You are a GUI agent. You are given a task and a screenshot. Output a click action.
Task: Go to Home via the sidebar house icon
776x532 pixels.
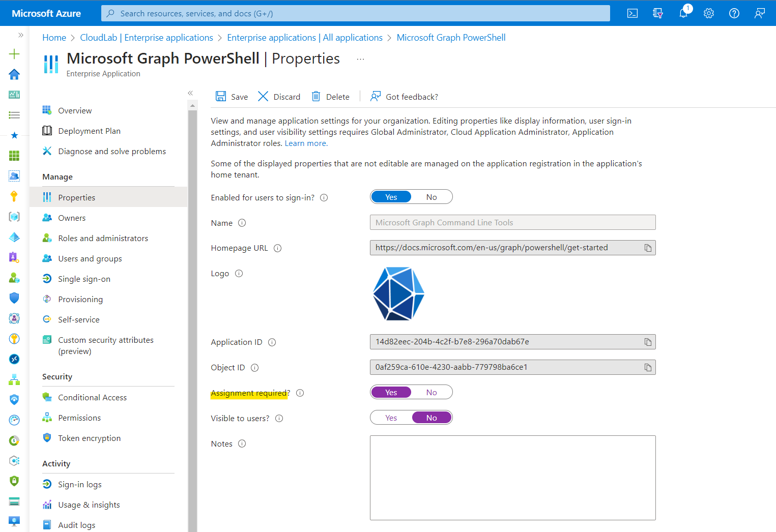[14, 74]
